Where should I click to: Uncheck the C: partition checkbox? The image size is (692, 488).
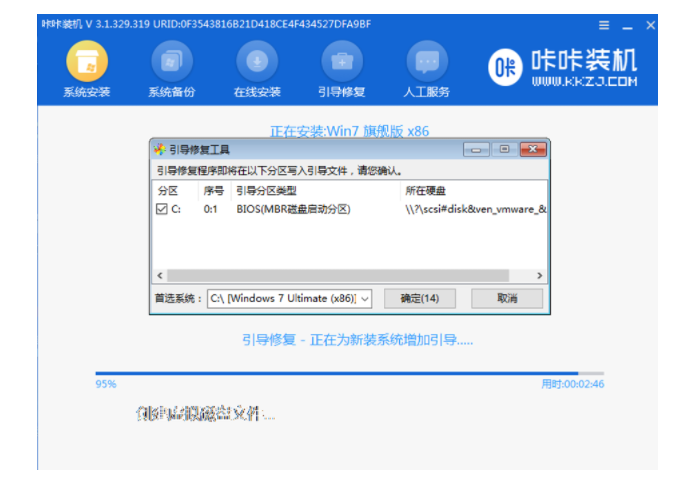pos(162,210)
